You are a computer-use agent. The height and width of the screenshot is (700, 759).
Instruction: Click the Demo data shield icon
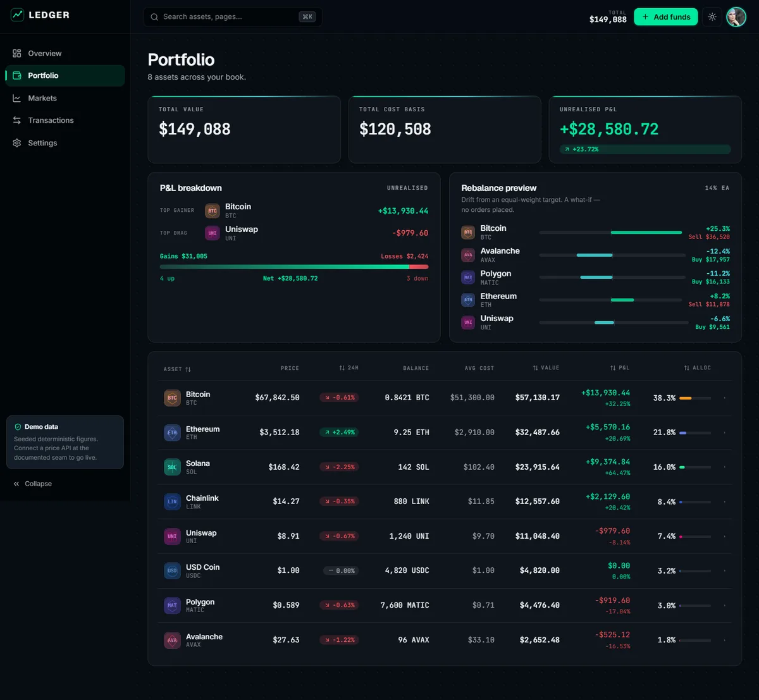click(18, 427)
